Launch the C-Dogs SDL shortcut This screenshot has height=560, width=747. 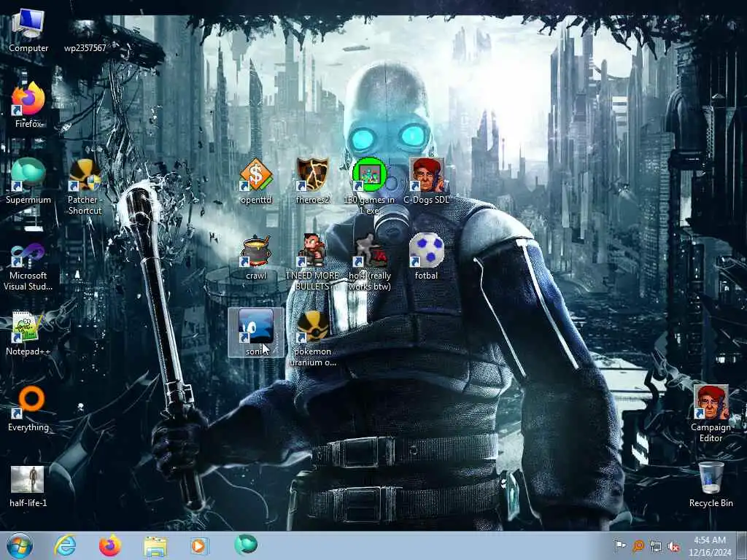coord(426,181)
